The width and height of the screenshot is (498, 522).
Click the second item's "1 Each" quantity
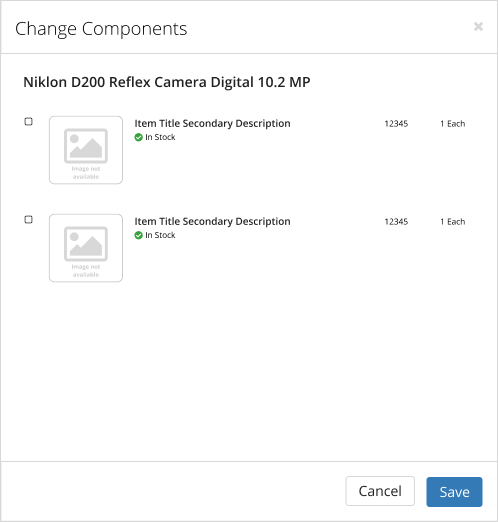click(x=452, y=222)
